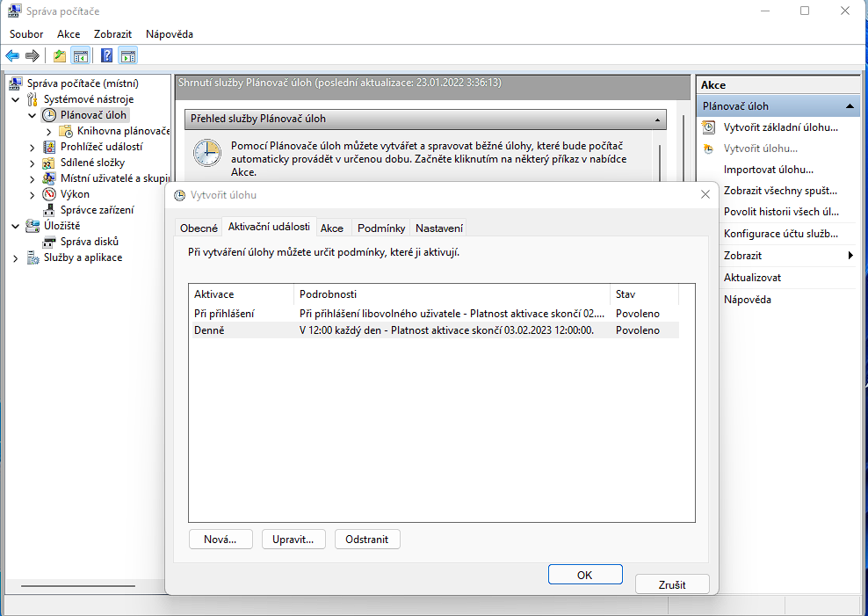Click the Nová... button
Screen dimensions: 868x616
point(220,539)
